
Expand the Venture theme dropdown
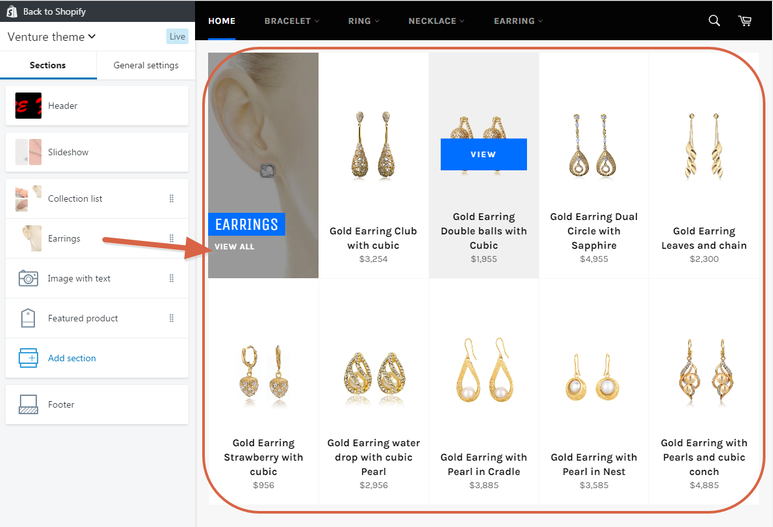[x=52, y=37]
